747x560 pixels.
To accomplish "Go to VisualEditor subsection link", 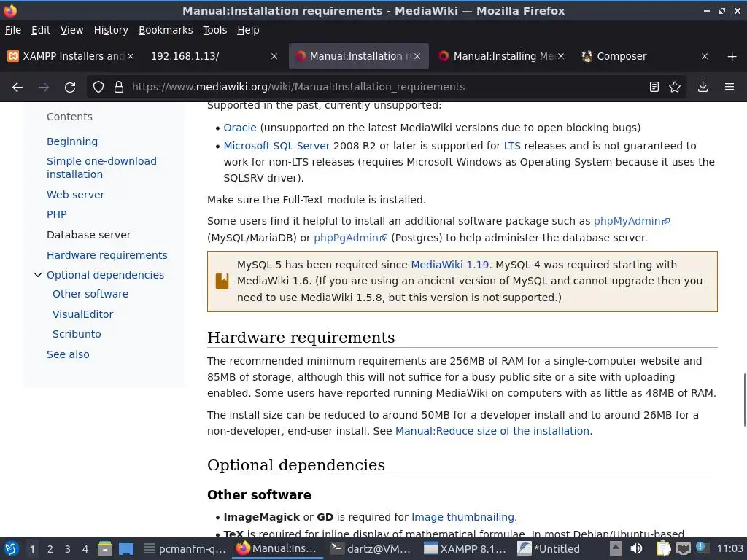I will click(82, 314).
